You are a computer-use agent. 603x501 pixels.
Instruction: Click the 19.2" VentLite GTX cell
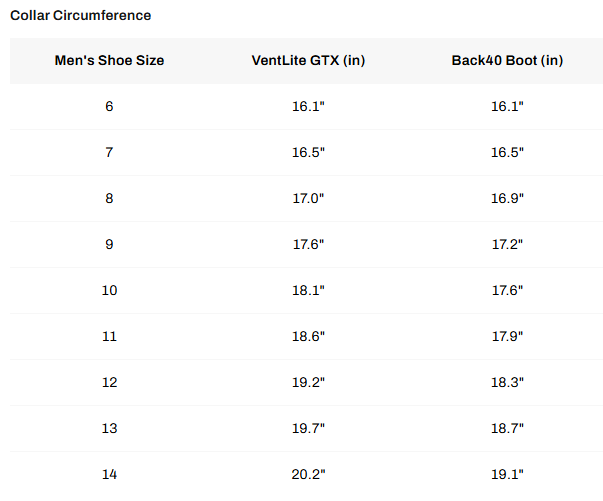308,382
